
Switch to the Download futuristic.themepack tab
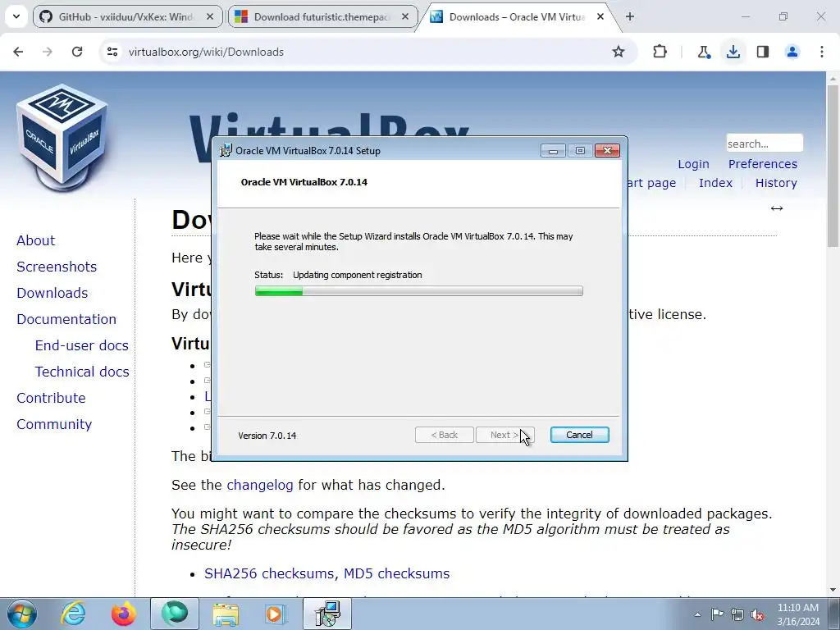coord(323,16)
